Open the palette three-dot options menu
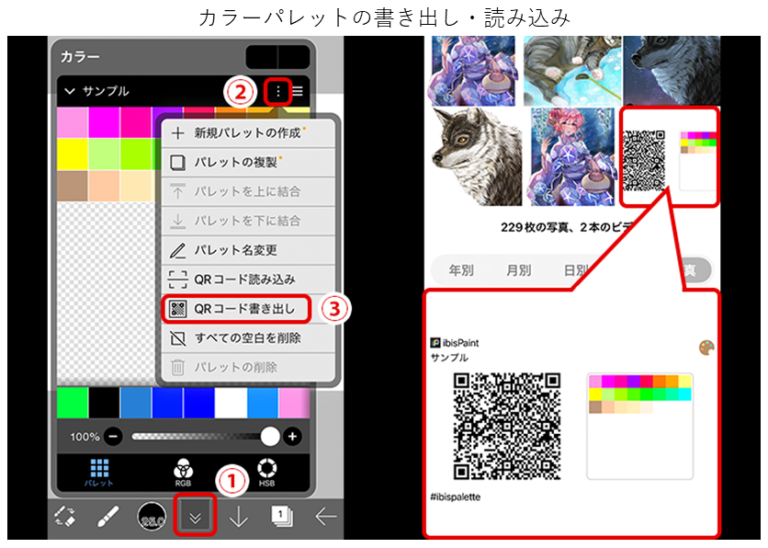This screenshot has width=768, height=548. [279, 91]
